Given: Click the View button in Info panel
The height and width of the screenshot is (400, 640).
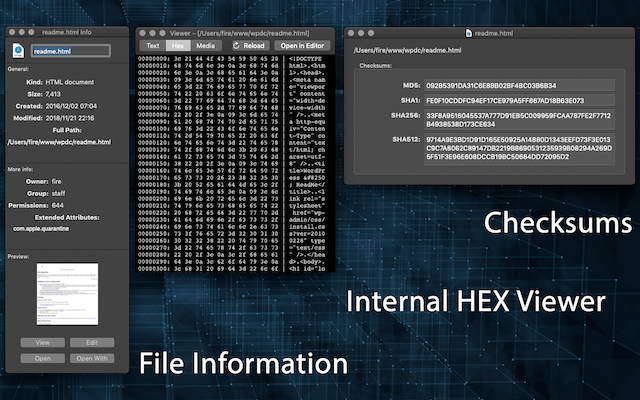Looking at the screenshot, I should [x=43, y=342].
